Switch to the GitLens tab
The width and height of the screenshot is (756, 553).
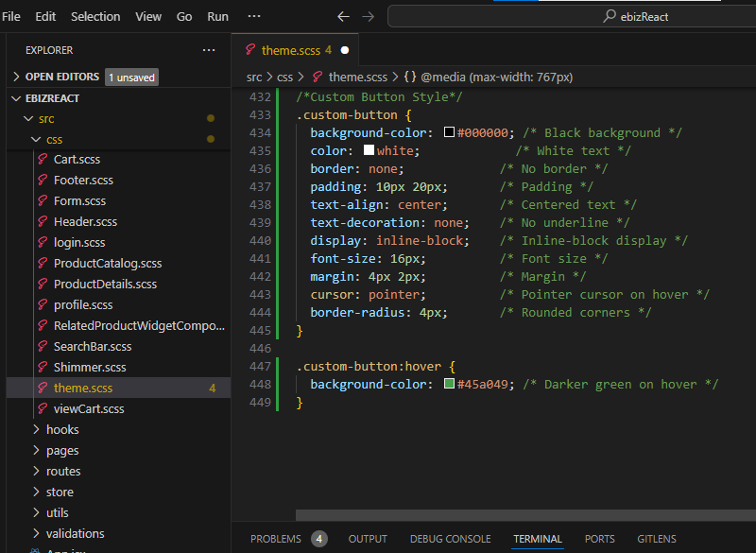[x=657, y=539]
